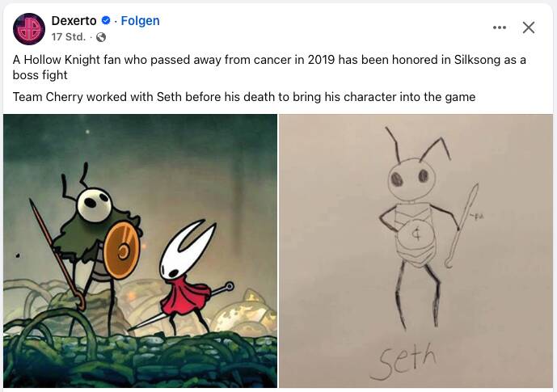Click the green-cloaked bug's white mask

click(x=95, y=204)
